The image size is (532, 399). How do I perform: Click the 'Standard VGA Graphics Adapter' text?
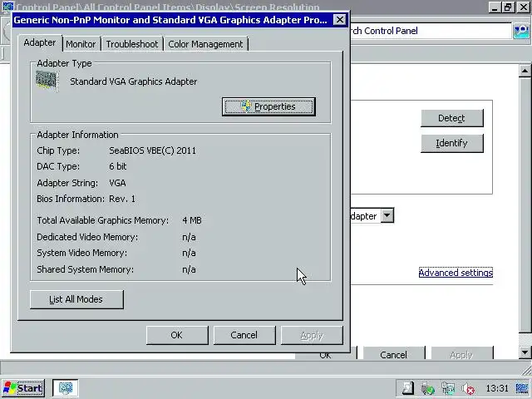[x=133, y=81]
